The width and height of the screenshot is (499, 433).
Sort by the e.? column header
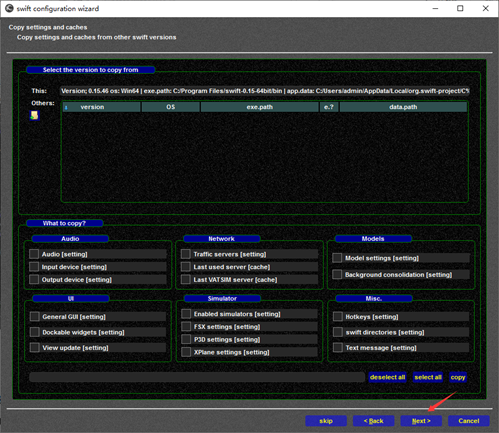click(329, 107)
